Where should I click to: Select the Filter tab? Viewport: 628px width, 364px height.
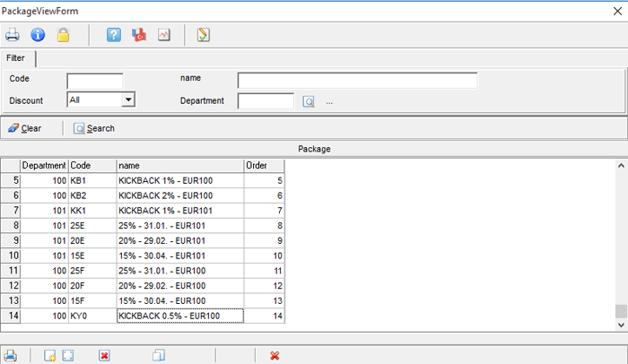(16, 58)
